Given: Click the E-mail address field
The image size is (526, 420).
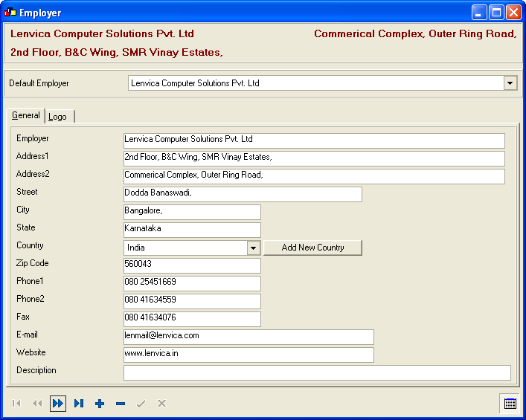Looking at the screenshot, I should 248,337.
